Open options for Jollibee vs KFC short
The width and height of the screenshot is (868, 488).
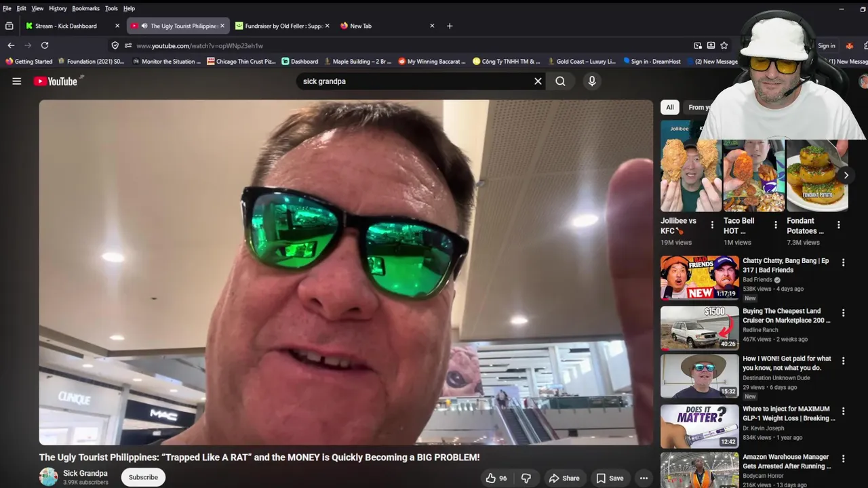pos(712,225)
